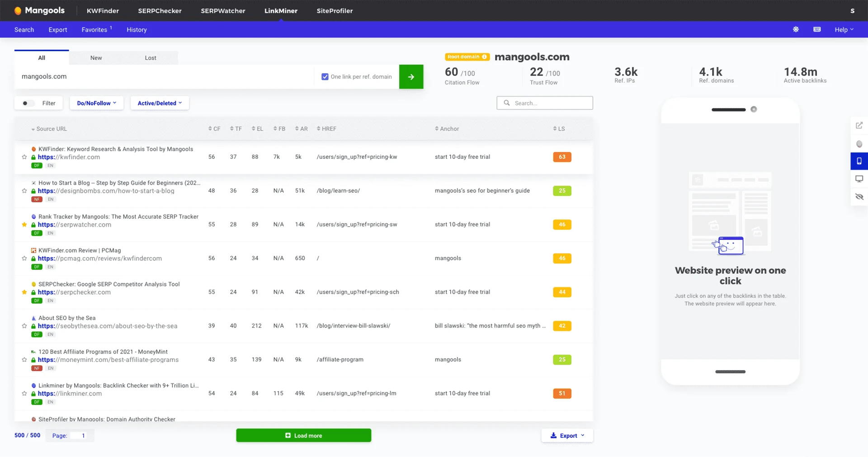The width and height of the screenshot is (868, 457).
Task: Click the Load more button
Action: pos(303,435)
